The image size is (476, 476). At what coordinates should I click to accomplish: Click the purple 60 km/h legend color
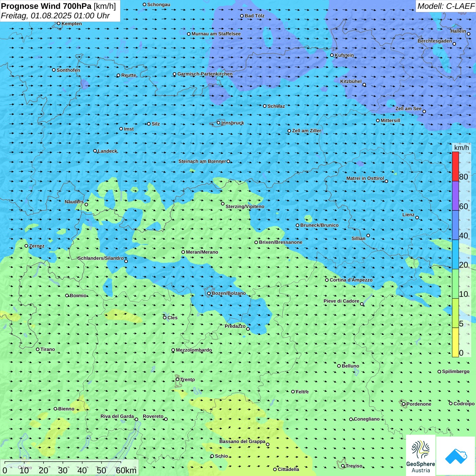point(455,196)
